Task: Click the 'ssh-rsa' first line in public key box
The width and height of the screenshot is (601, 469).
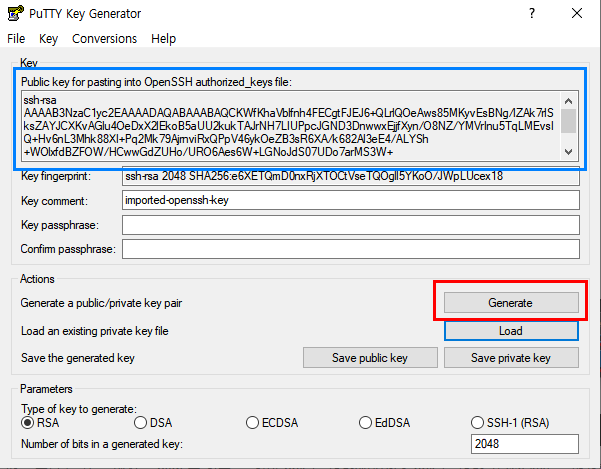Action: 40,100
